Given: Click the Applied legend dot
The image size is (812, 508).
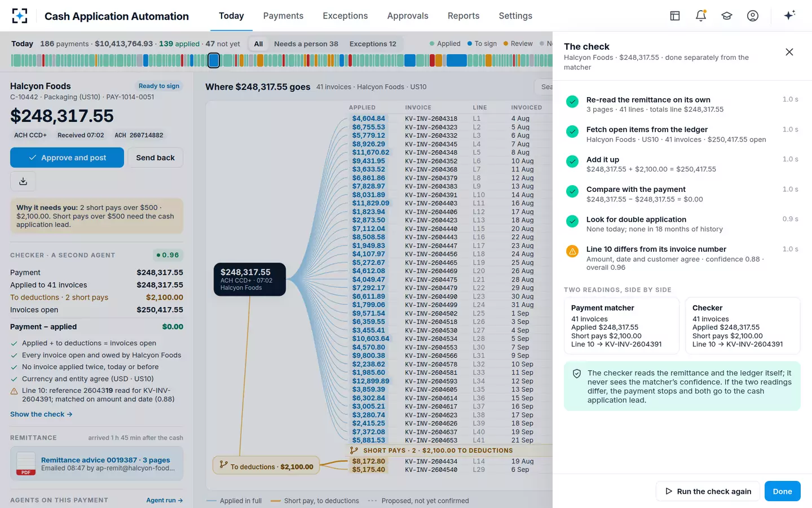Looking at the screenshot, I should [x=432, y=43].
